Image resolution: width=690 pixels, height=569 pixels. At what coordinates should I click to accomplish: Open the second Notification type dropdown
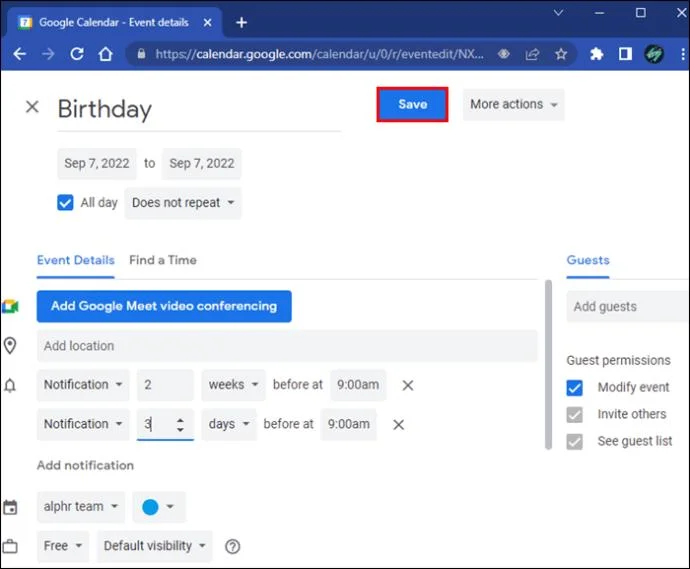click(83, 424)
